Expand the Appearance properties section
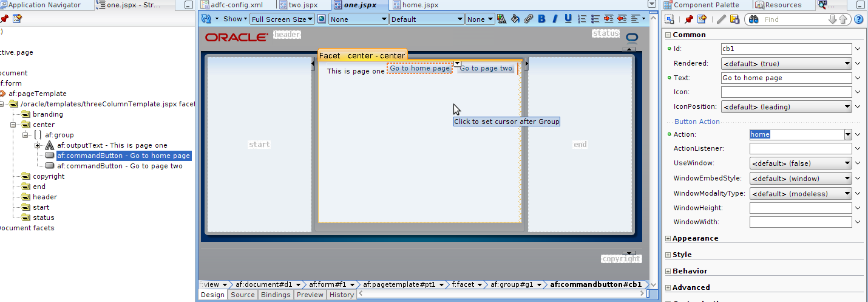This screenshot has width=868, height=302. [x=668, y=239]
